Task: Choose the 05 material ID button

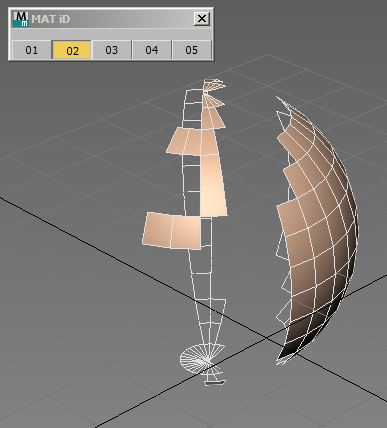Action: coord(192,50)
